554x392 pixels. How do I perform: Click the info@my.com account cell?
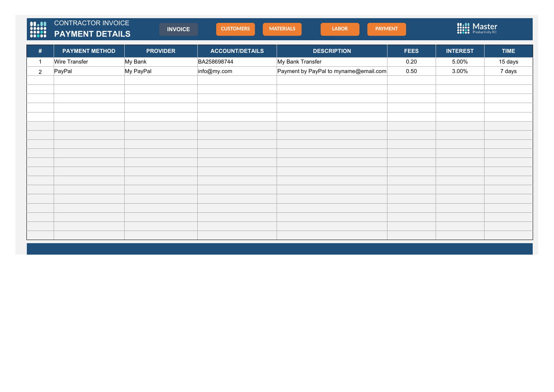point(237,71)
